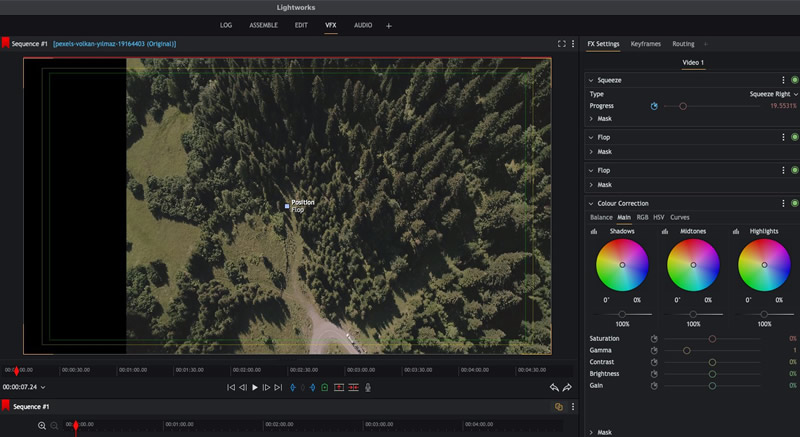Toggle keyframing for Saturation

point(654,339)
